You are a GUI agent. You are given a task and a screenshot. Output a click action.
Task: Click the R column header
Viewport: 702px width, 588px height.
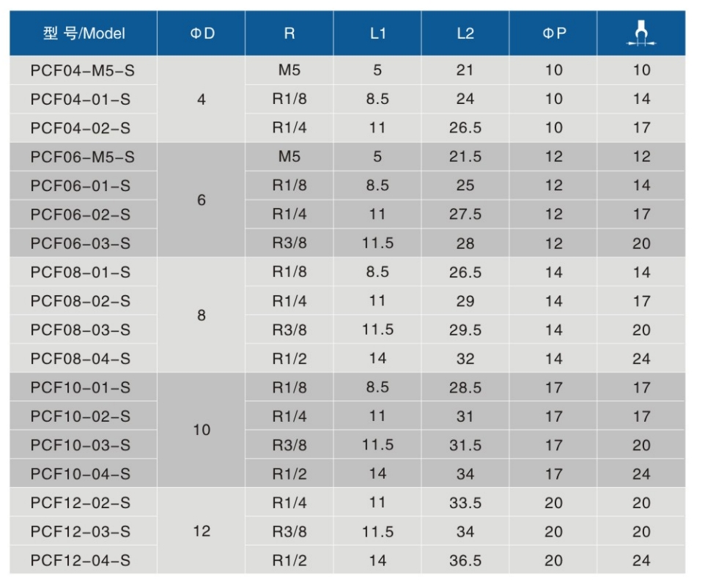[289, 34]
